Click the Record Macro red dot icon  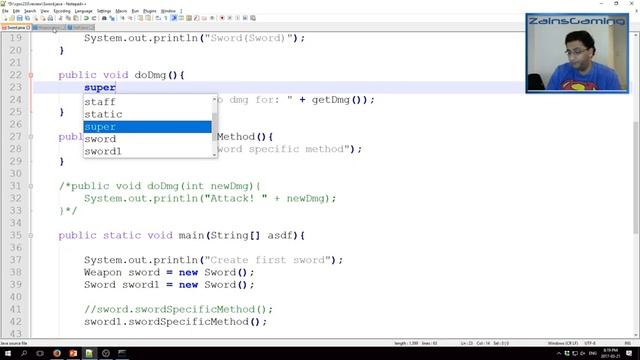(x=222, y=18)
